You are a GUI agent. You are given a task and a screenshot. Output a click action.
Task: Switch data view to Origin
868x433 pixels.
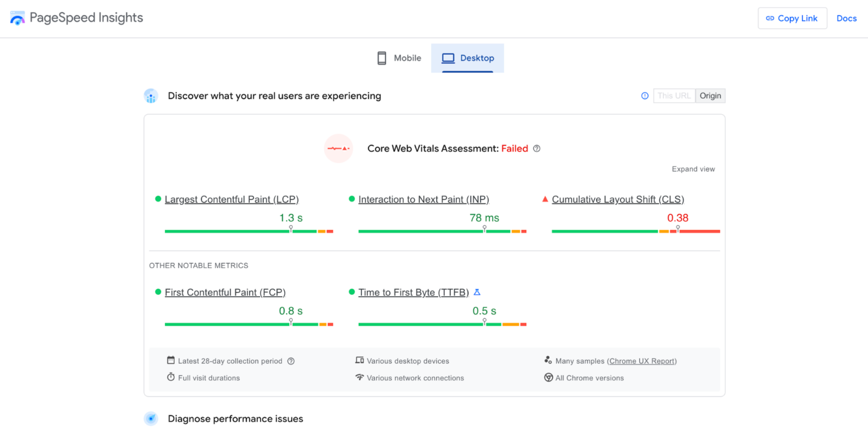[710, 95]
